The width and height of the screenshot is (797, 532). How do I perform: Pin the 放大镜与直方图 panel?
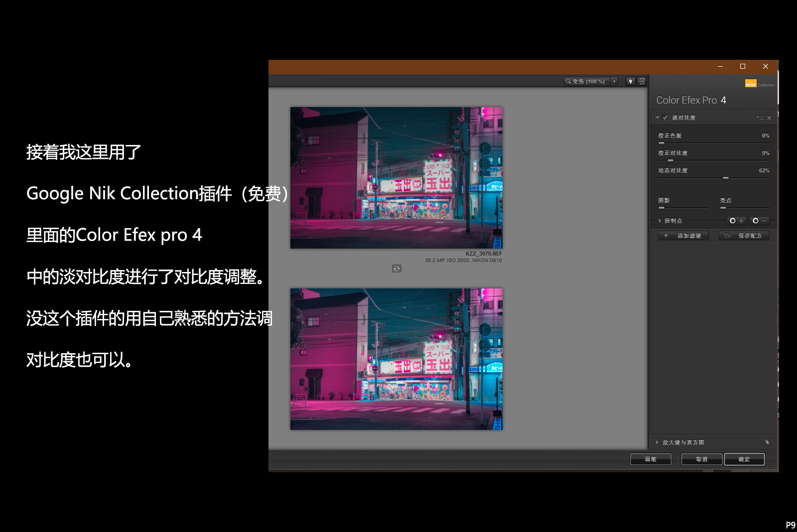coord(767,442)
